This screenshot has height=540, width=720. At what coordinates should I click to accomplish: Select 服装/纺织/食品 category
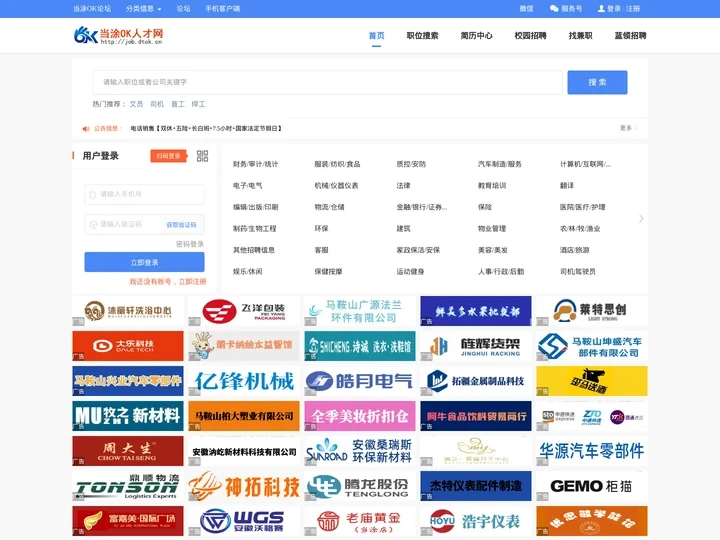pos(337,164)
